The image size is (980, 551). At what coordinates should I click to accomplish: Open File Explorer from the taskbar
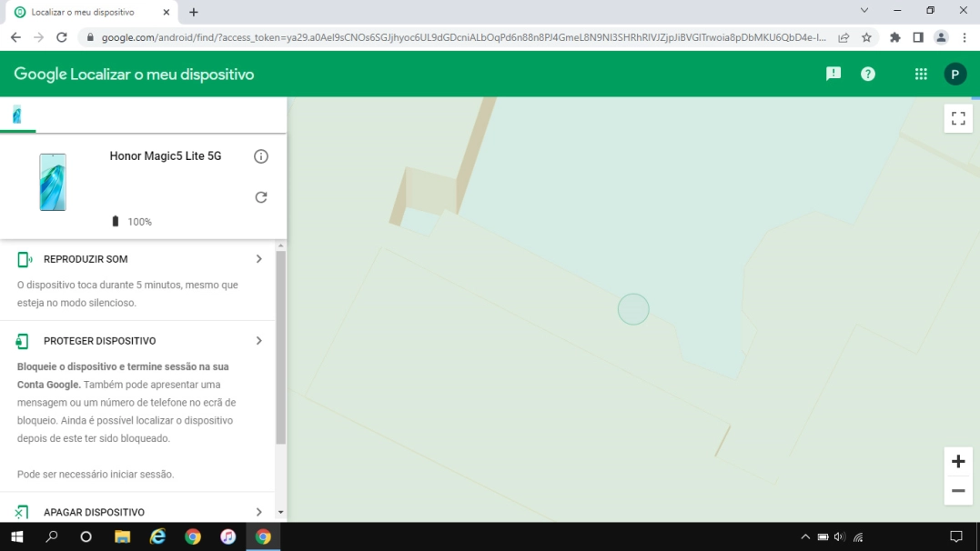tap(122, 536)
